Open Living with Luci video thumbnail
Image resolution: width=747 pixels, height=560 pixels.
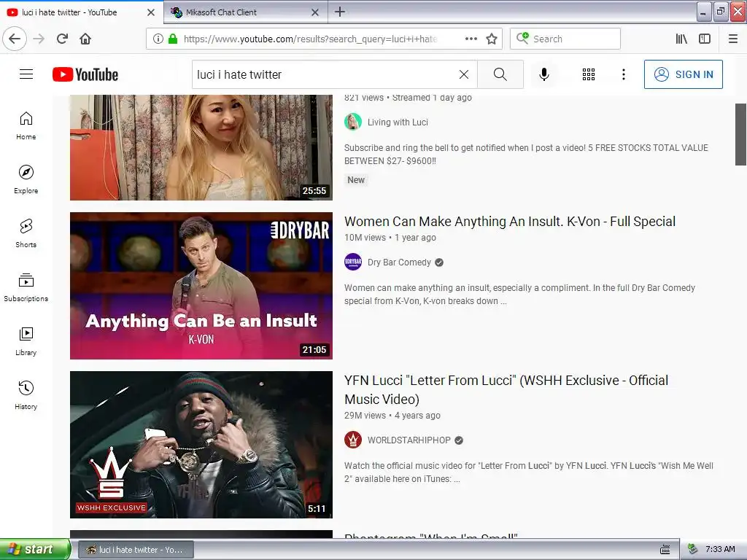201,147
